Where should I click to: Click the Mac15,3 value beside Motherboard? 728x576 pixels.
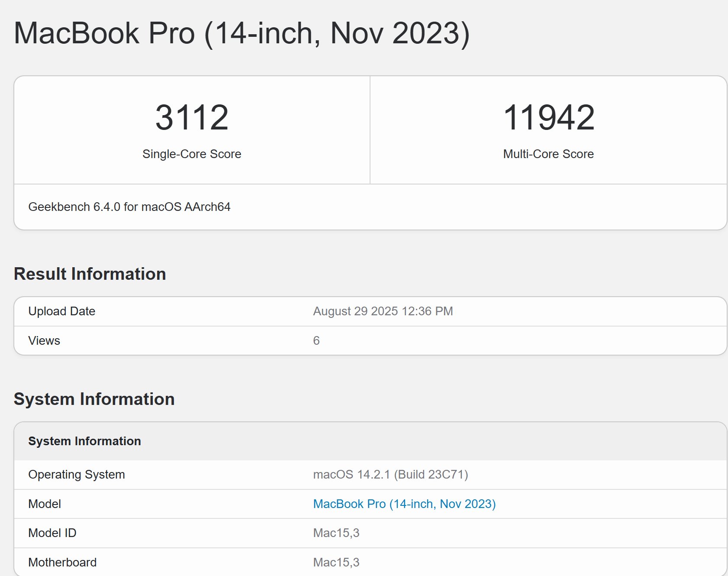336,562
